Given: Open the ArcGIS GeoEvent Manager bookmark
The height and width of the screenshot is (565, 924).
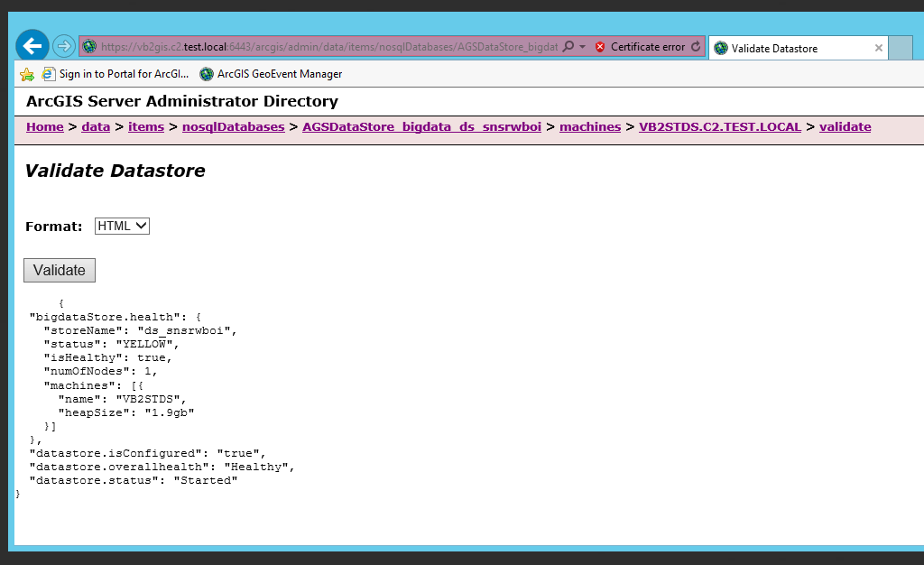Looking at the screenshot, I should (271, 74).
